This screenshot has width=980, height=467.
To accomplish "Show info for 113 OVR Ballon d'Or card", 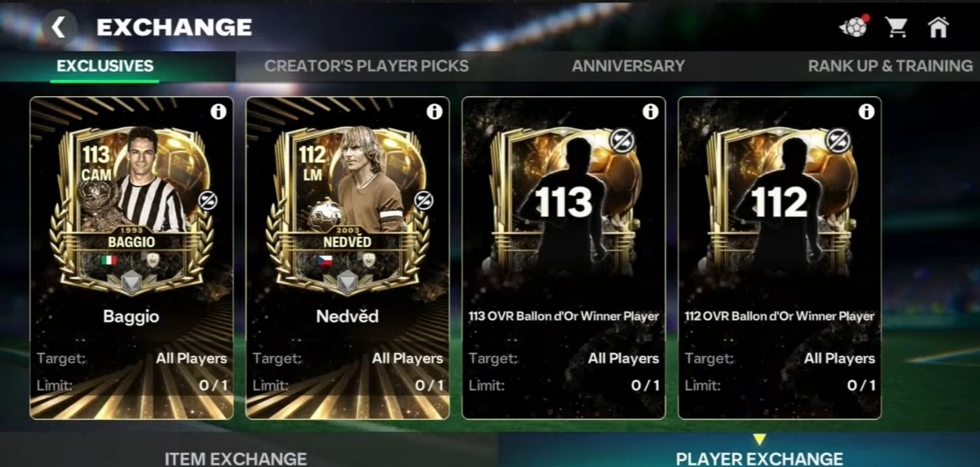I will [x=650, y=112].
